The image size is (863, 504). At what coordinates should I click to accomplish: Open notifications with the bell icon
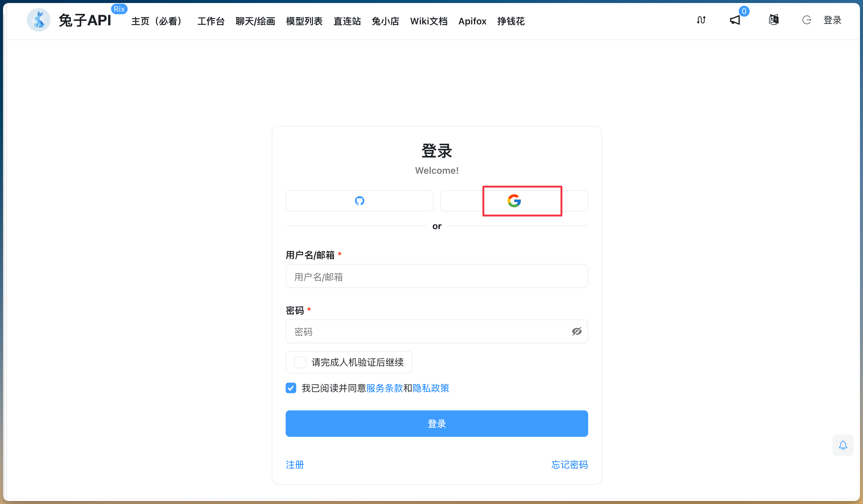843,445
